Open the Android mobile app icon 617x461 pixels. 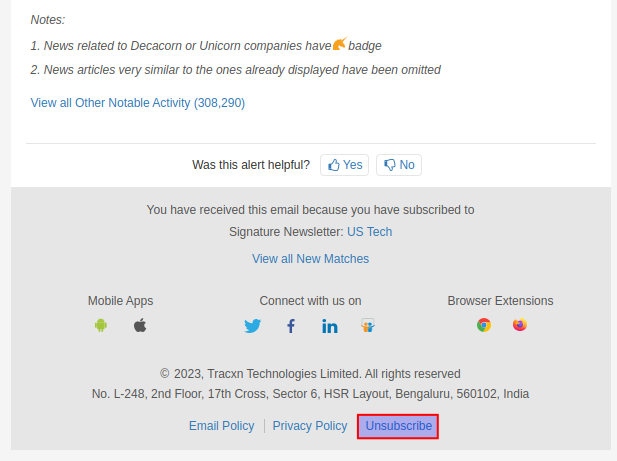[101, 325]
